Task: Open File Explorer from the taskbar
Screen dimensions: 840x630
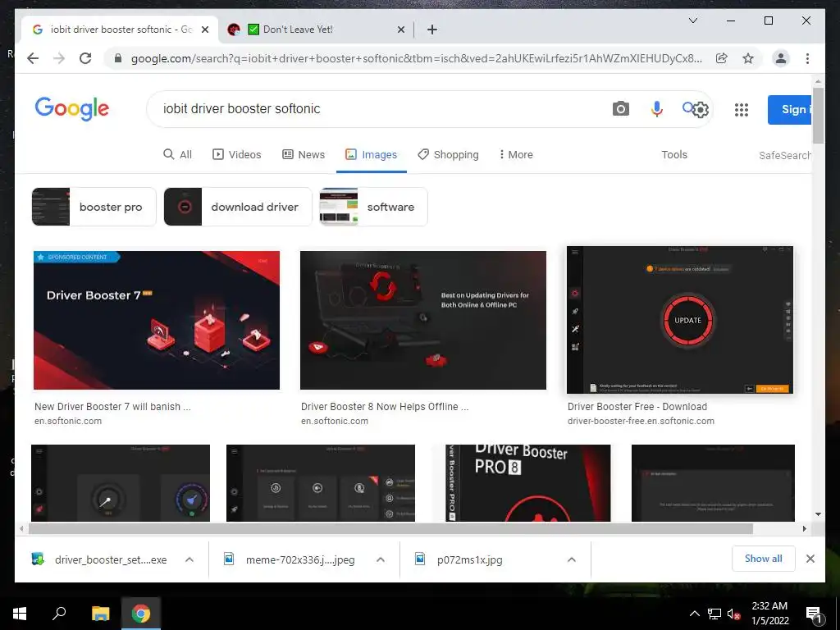Action: [100, 614]
